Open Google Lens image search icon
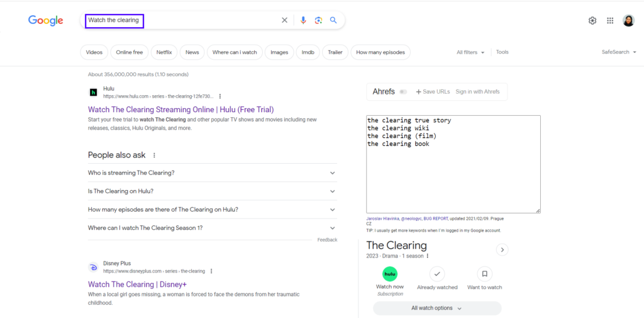This screenshot has height=318, width=644. [x=318, y=20]
